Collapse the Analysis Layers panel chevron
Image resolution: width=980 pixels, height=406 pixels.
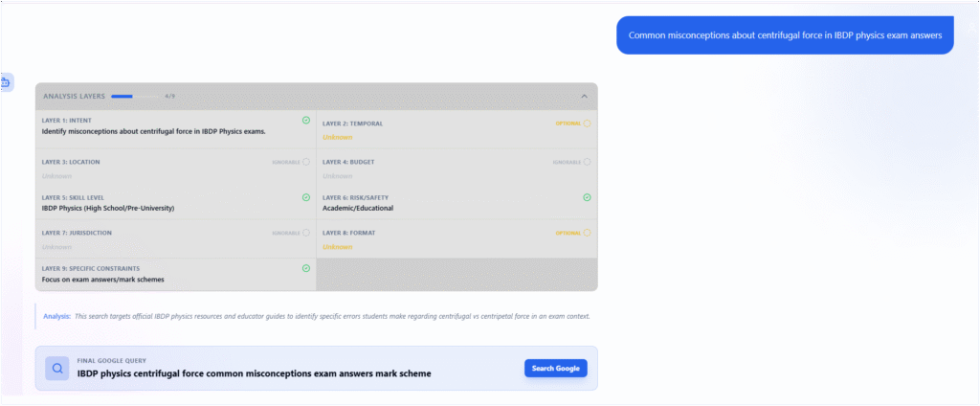pyautogui.click(x=584, y=96)
